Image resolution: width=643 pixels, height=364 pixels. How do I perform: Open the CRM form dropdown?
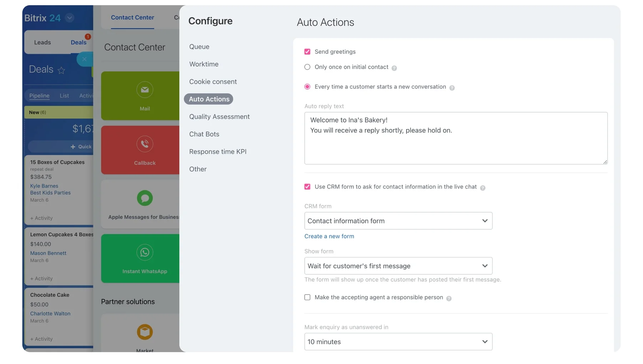[398, 221]
